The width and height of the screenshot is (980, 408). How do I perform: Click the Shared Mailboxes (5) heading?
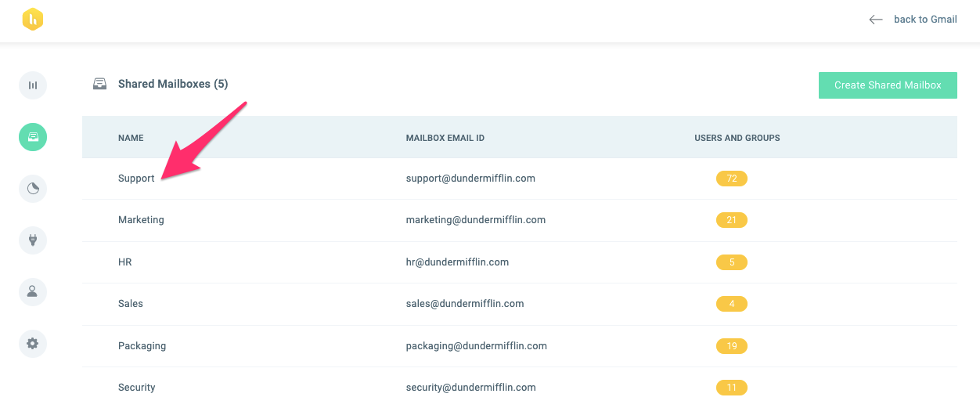point(173,84)
